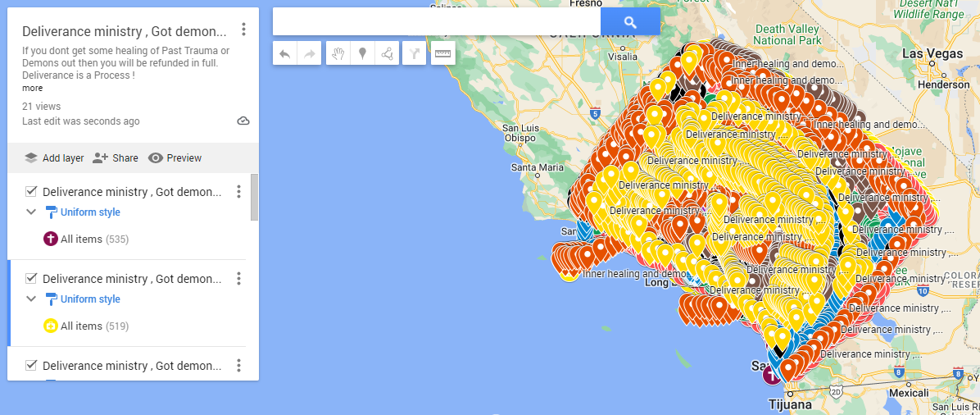Click the Mexicali city label
Viewport: 980px width, 415px height.
click(909, 393)
